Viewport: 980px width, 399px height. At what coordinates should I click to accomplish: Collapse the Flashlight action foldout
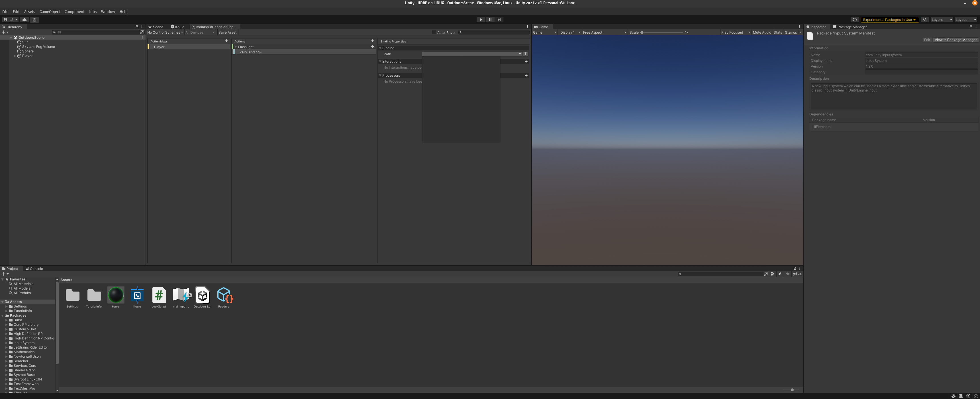[236, 47]
